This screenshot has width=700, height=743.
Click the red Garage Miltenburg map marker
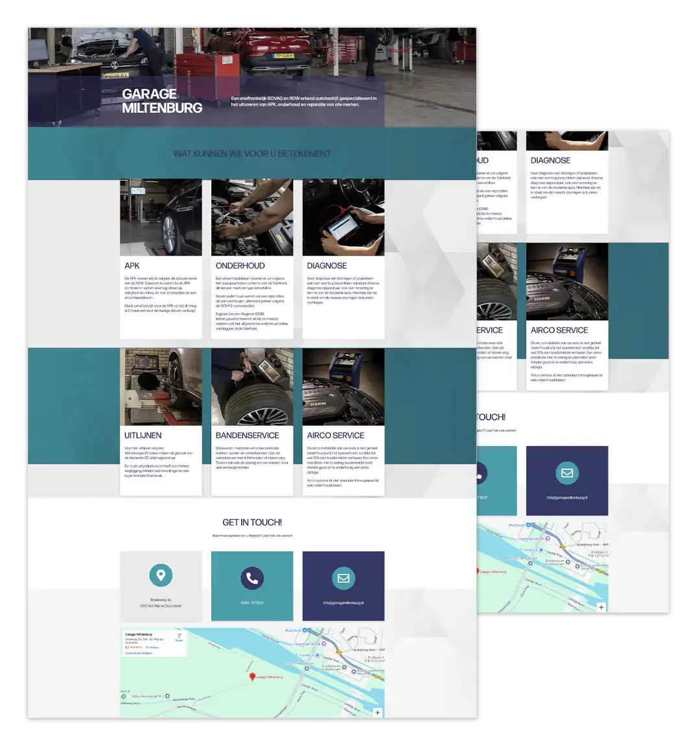pyautogui.click(x=253, y=676)
